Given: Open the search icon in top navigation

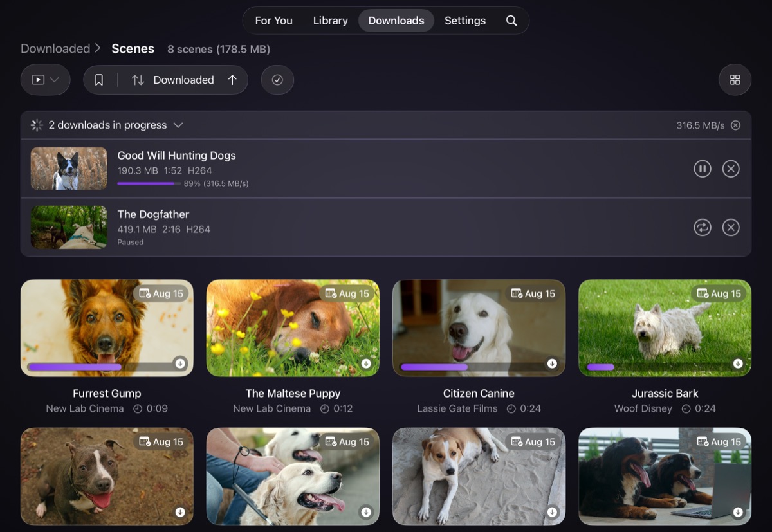Looking at the screenshot, I should coord(511,21).
